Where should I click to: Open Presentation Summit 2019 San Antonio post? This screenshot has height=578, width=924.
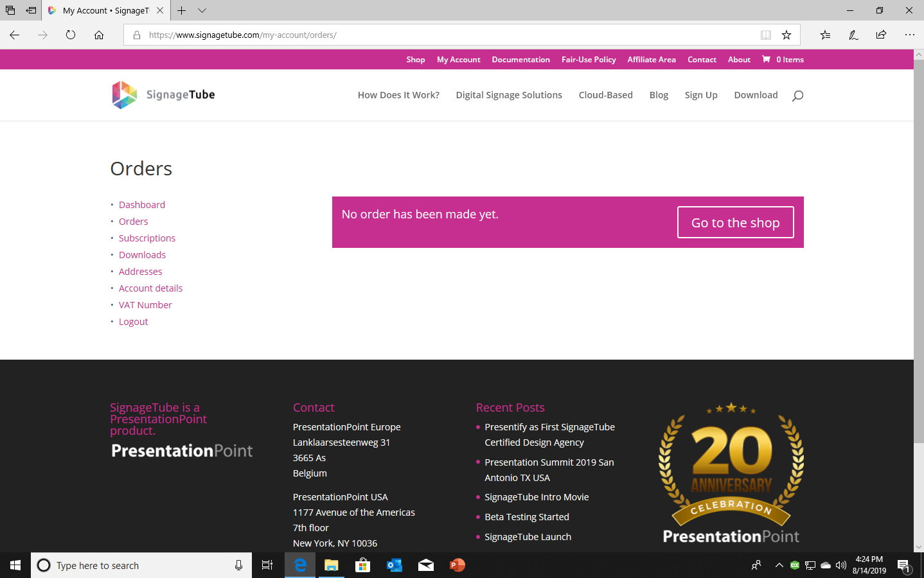[549, 470]
